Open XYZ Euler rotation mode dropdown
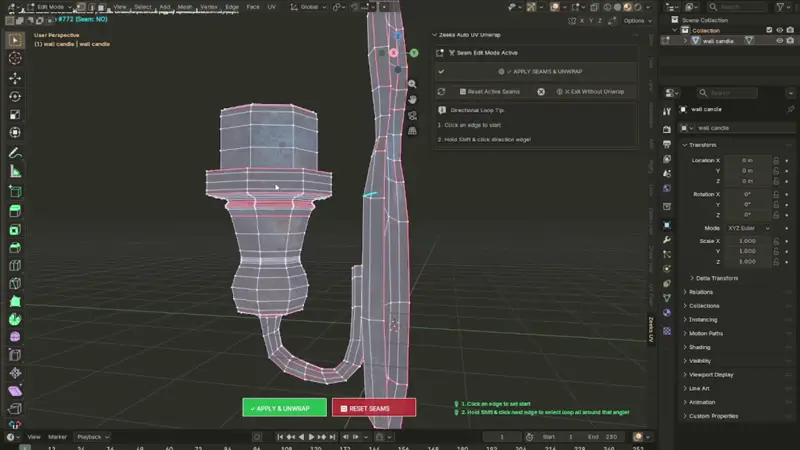Image resolution: width=800 pixels, height=450 pixels. pos(749,228)
